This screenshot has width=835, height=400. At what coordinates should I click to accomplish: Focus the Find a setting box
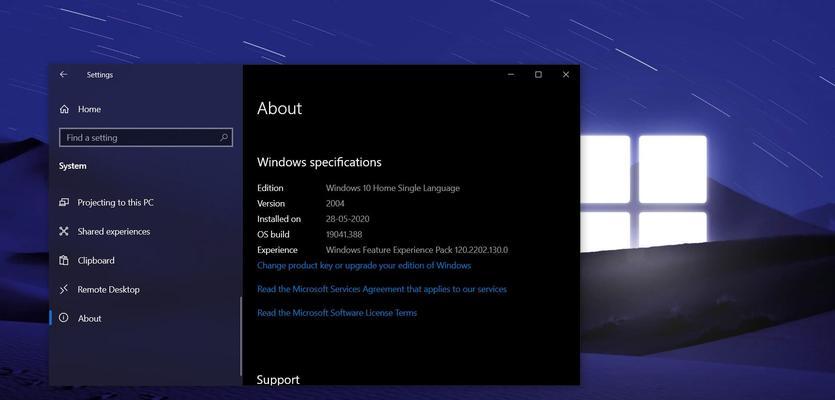146,137
